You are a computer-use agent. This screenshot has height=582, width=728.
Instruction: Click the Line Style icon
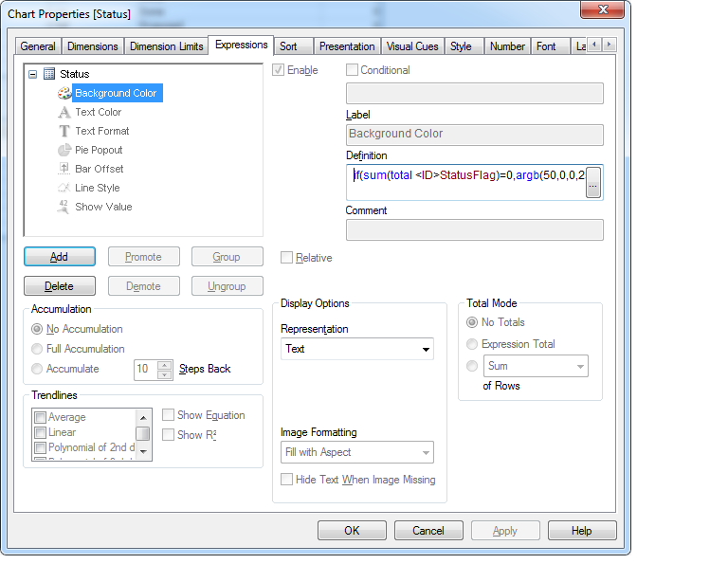click(x=64, y=188)
